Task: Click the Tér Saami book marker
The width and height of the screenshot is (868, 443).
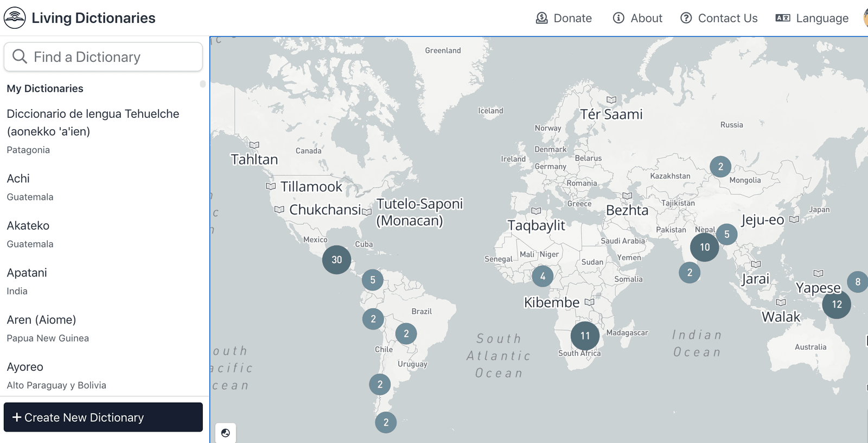Action: coord(611,100)
